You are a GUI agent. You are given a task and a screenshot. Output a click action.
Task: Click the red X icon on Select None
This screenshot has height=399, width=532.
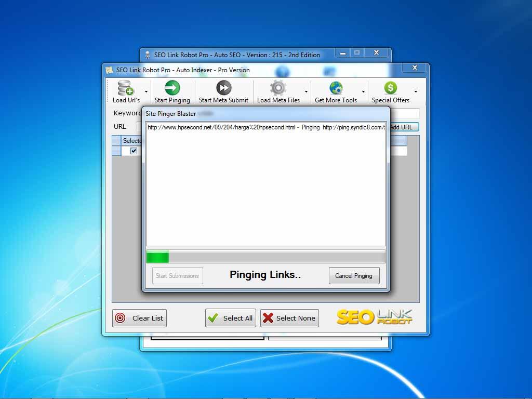[x=268, y=318]
